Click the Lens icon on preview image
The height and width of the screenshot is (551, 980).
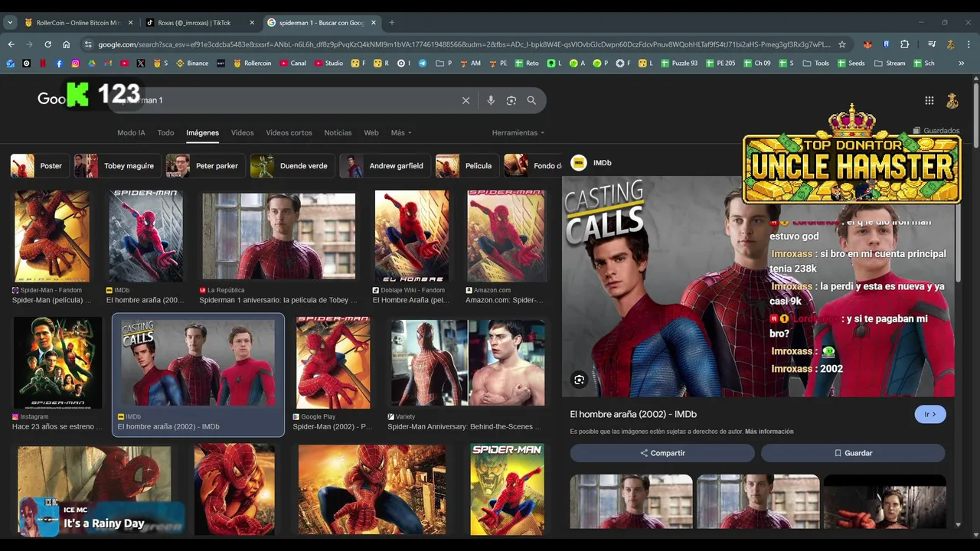[579, 380]
